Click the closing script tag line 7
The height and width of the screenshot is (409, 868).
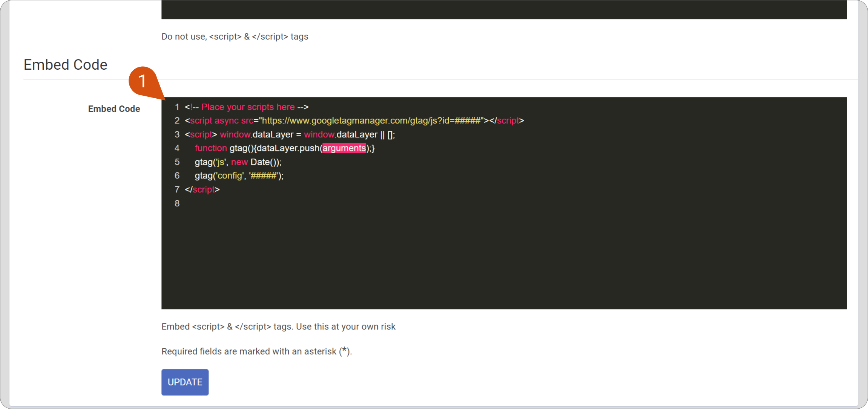[202, 189]
